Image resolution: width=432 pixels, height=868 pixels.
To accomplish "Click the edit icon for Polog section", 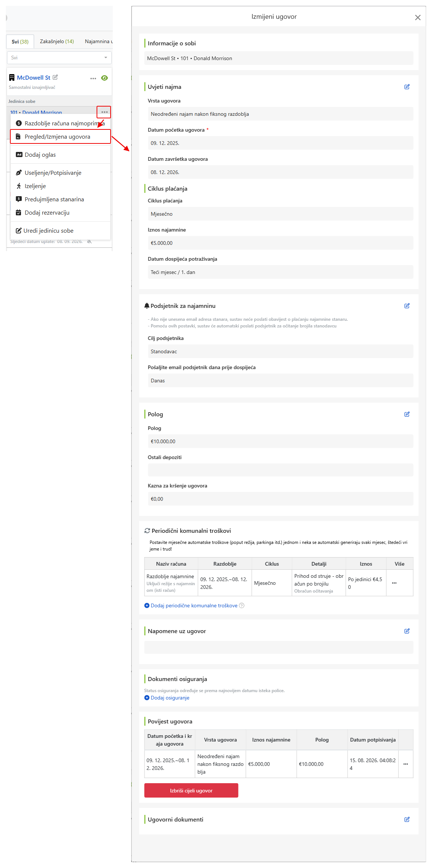I will point(407,414).
